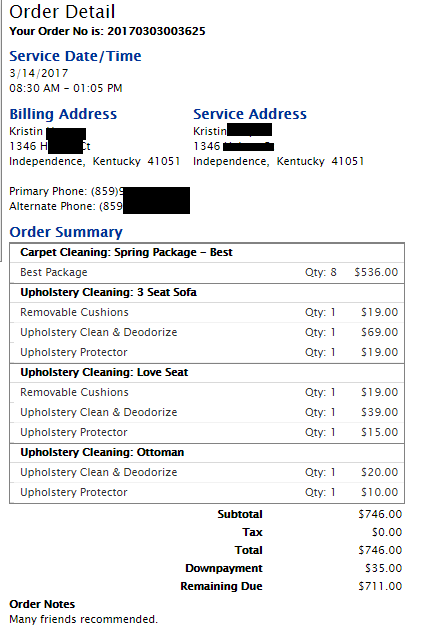Viewport: 442px width, 629px height.
Task: Click the $39.00 Love Seat deodorize price
Action: click(379, 412)
